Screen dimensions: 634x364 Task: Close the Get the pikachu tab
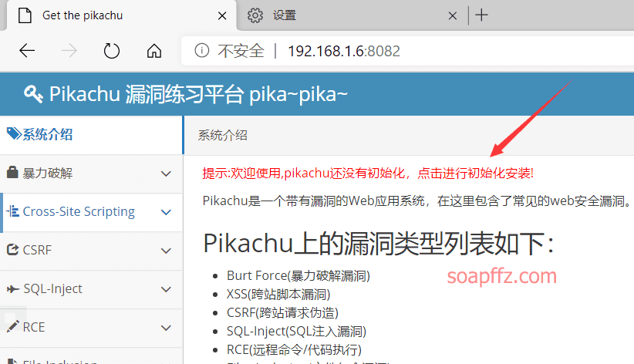click(222, 15)
